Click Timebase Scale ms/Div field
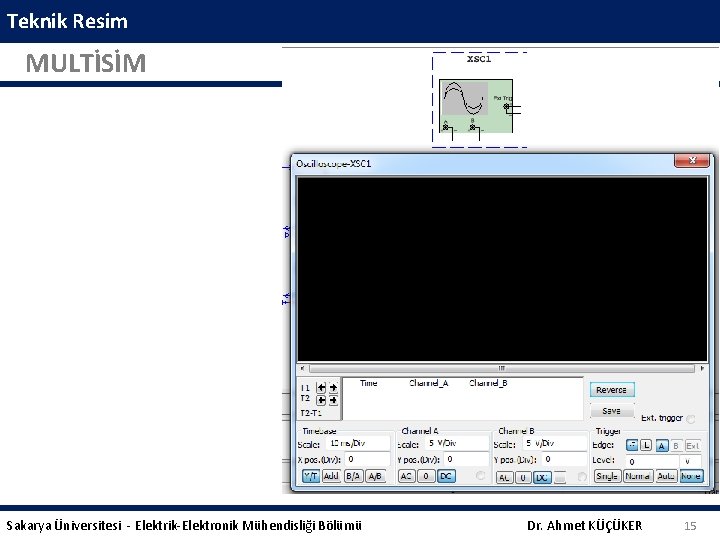The width and height of the screenshot is (720, 540). point(358,444)
